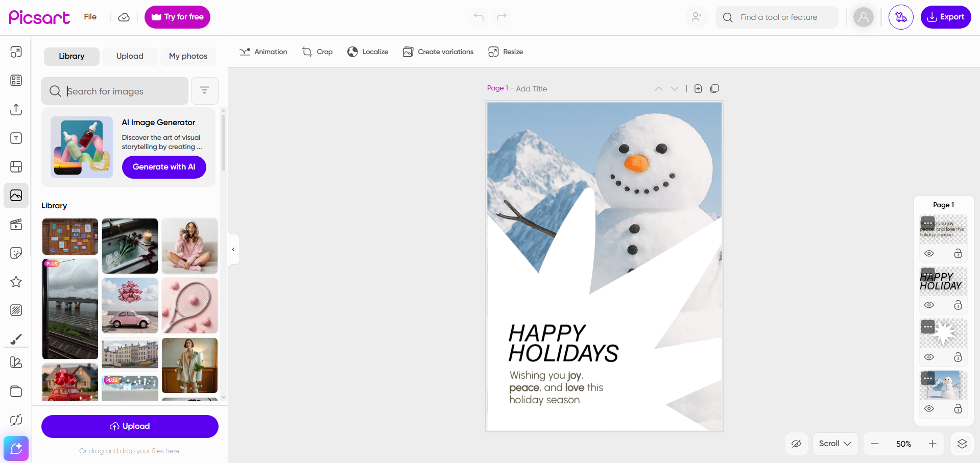Image resolution: width=980 pixels, height=463 pixels.
Task: Click the purple Upload button at bottom
Action: (x=130, y=426)
